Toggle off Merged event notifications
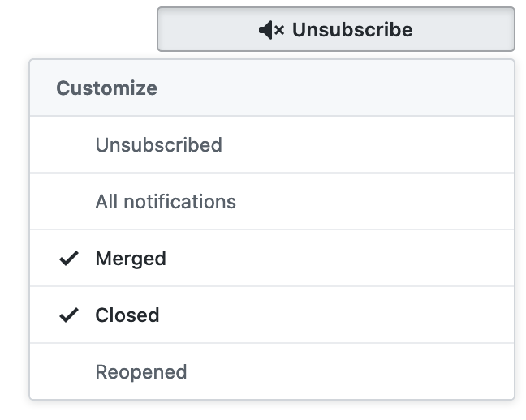This screenshot has height=420, width=526. [271, 259]
